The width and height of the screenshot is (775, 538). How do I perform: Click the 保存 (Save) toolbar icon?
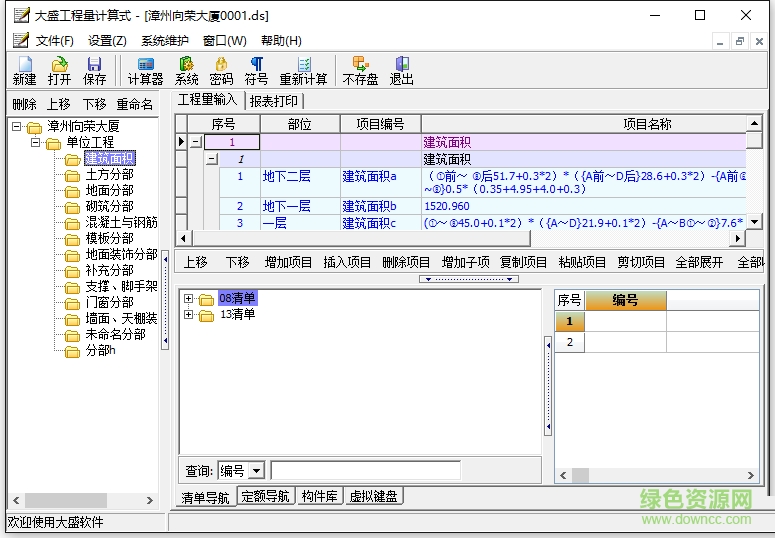94,69
